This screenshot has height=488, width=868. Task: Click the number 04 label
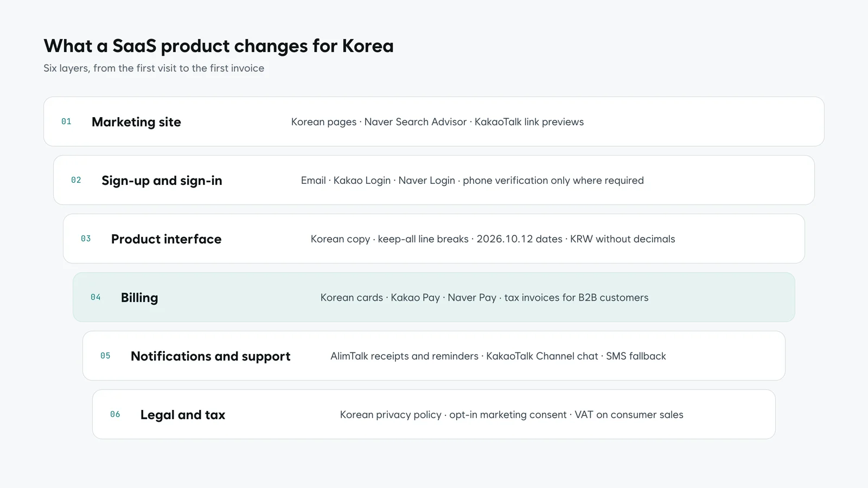click(95, 297)
